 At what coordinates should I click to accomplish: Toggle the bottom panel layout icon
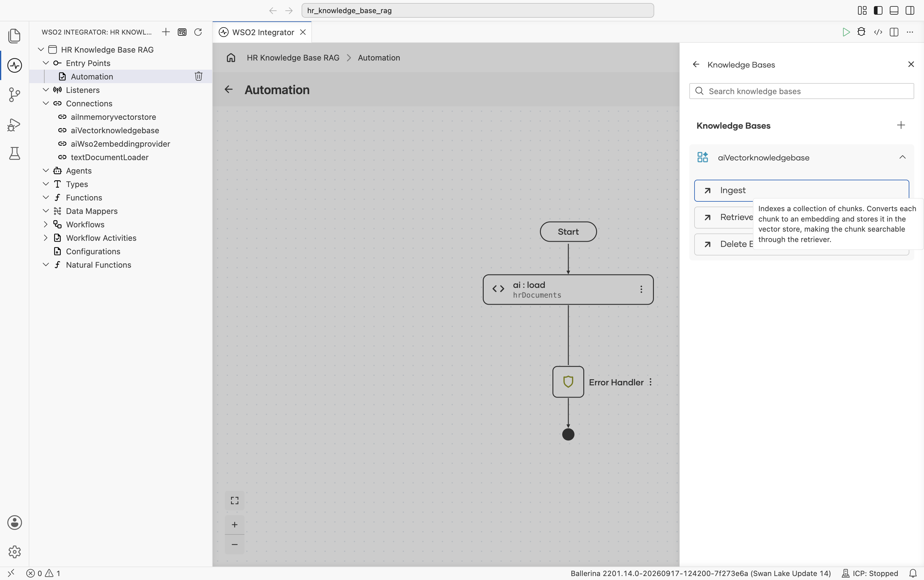[x=894, y=10]
